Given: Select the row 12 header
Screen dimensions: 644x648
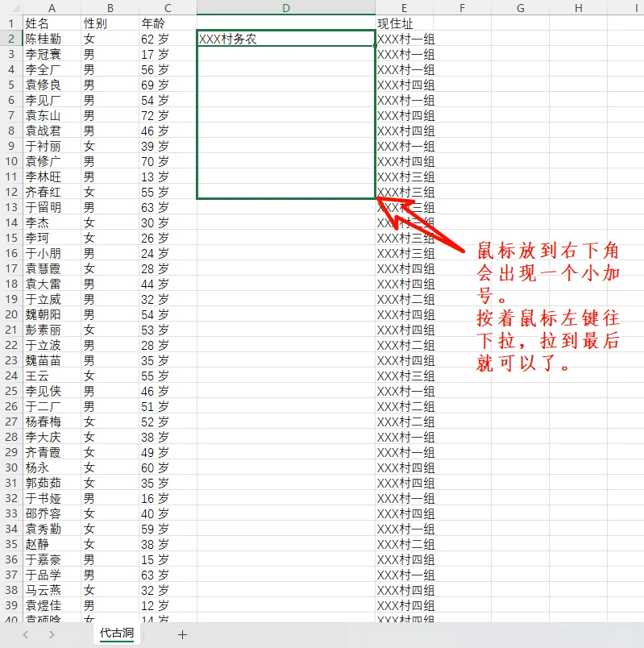Looking at the screenshot, I should [x=10, y=192].
